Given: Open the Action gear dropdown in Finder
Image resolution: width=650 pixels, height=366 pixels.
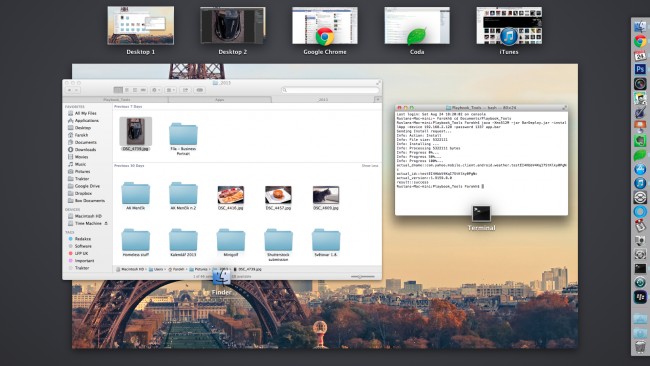Looking at the screenshot, I should pos(156,90).
